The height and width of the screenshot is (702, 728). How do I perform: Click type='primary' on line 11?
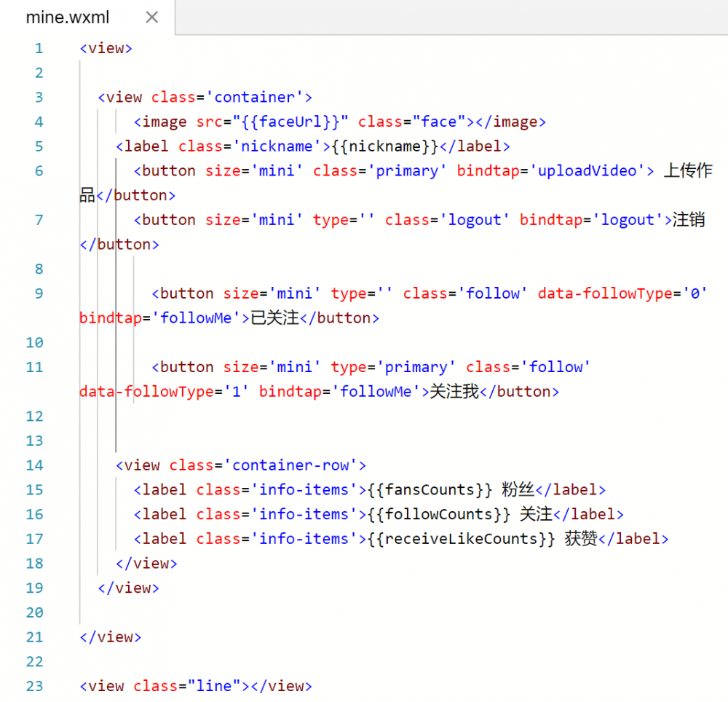[x=393, y=368]
